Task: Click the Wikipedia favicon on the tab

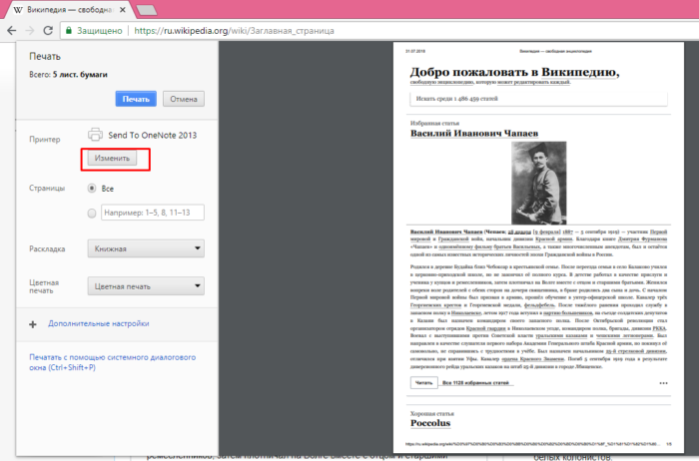Action: click(x=18, y=10)
